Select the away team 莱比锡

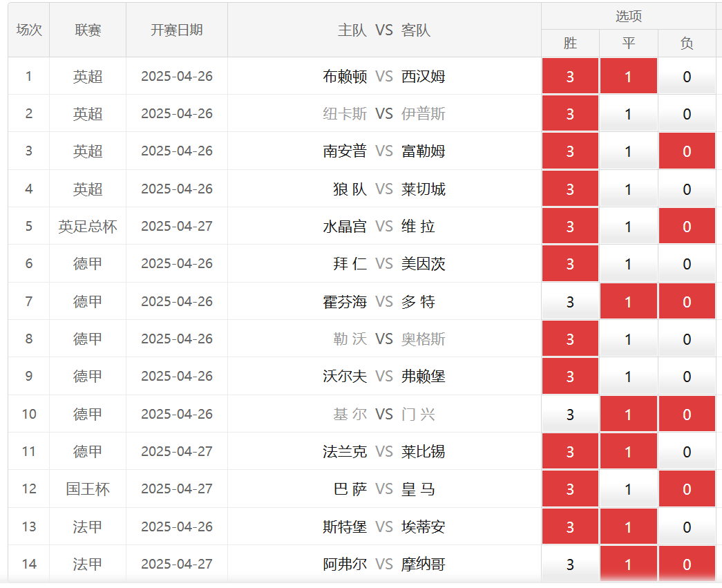click(423, 451)
